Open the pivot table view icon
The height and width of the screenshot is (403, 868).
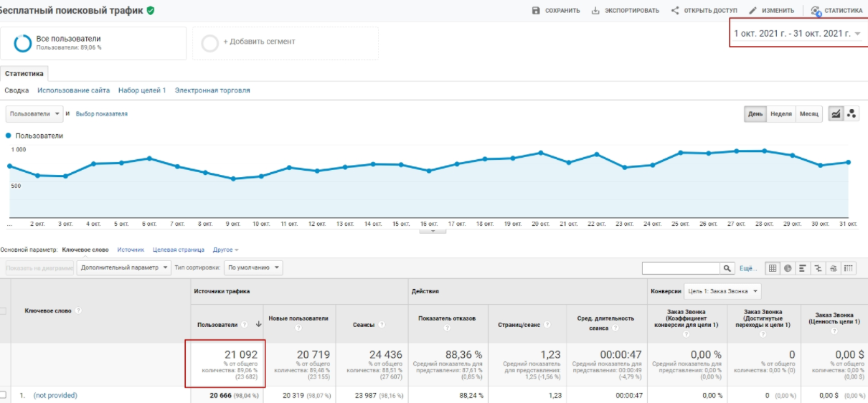click(849, 268)
